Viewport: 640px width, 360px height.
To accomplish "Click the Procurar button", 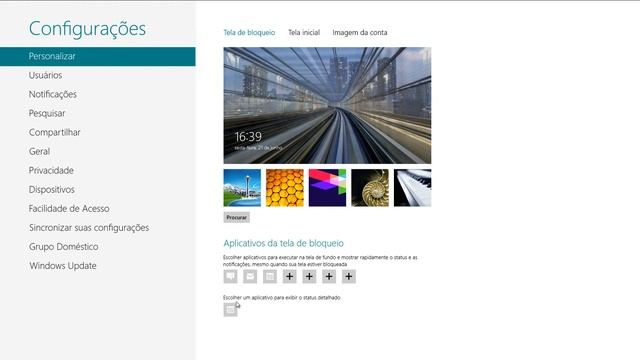I will click(x=236, y=218).
